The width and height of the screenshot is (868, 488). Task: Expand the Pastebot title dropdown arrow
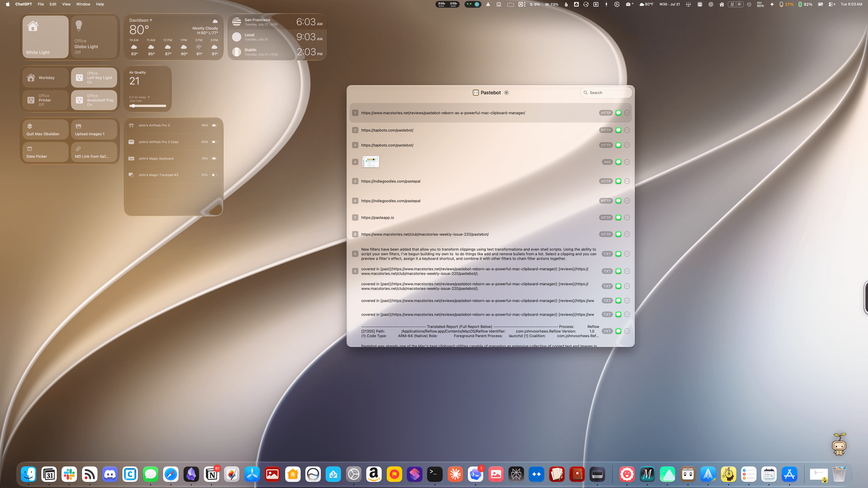coord(506,93)
